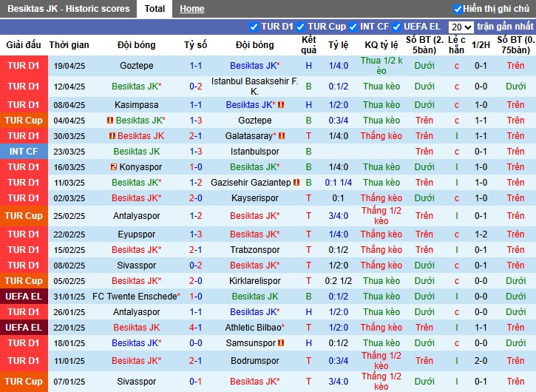This screenshot has height=392, width=536.
Task: Open Athletic Bilbao team link
Action: pyautogui.click(x=254, y=328)
